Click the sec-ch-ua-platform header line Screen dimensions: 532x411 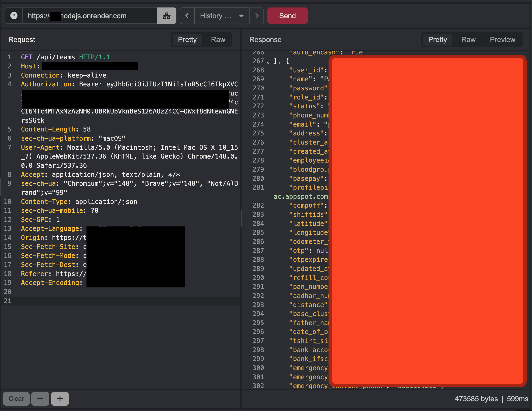(x=73, y=138)
